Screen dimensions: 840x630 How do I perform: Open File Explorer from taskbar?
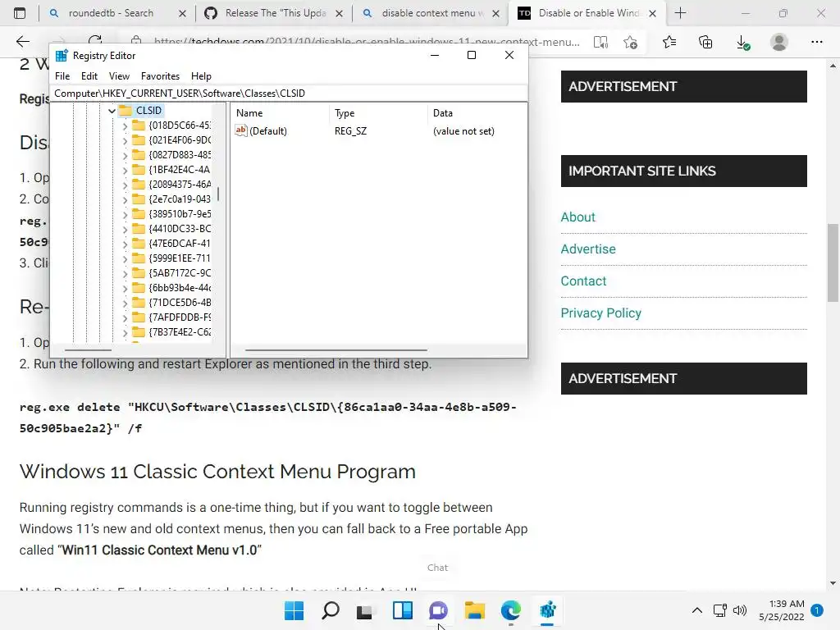[x=475, y=610]
